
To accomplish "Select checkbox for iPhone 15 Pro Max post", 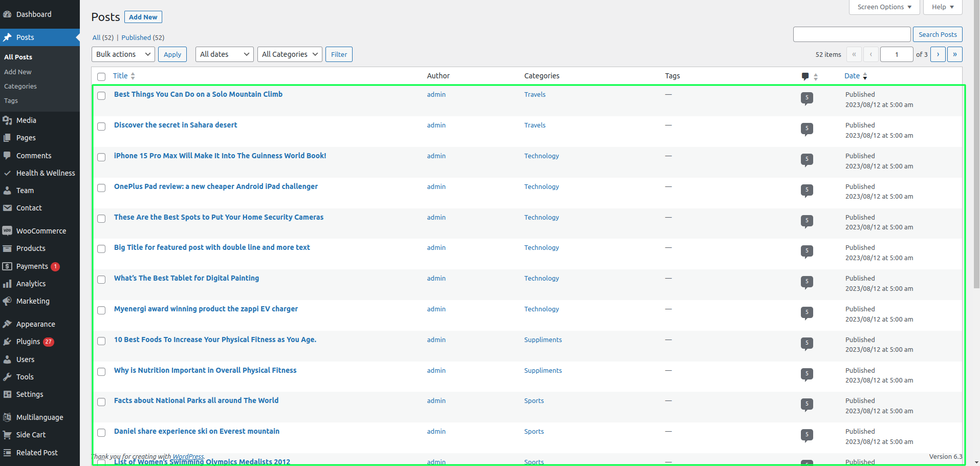I will tap(101, 157).
